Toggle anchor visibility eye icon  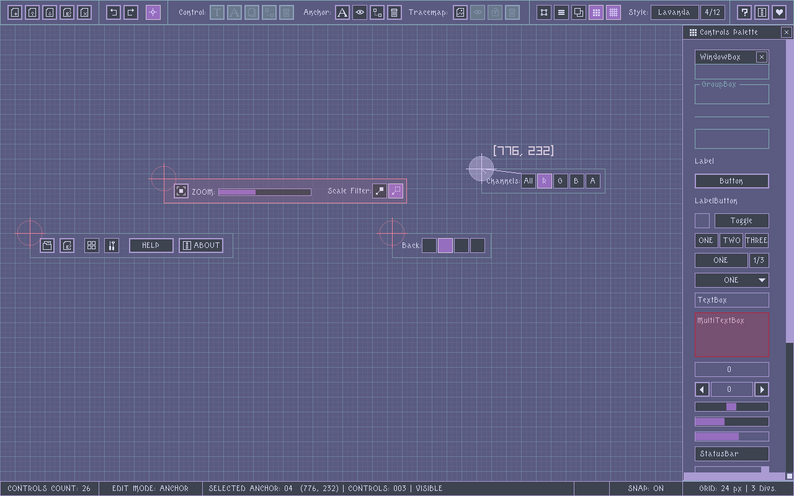[x=360, y=12]
